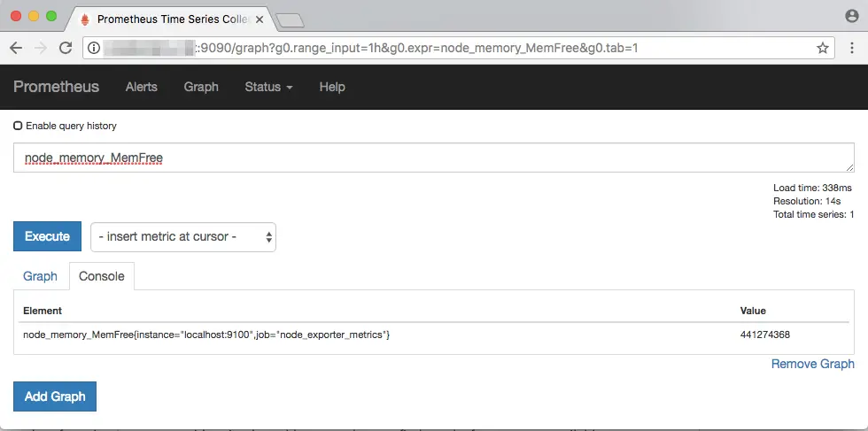Bookmark page with star icon

click(x=823, y=48)
